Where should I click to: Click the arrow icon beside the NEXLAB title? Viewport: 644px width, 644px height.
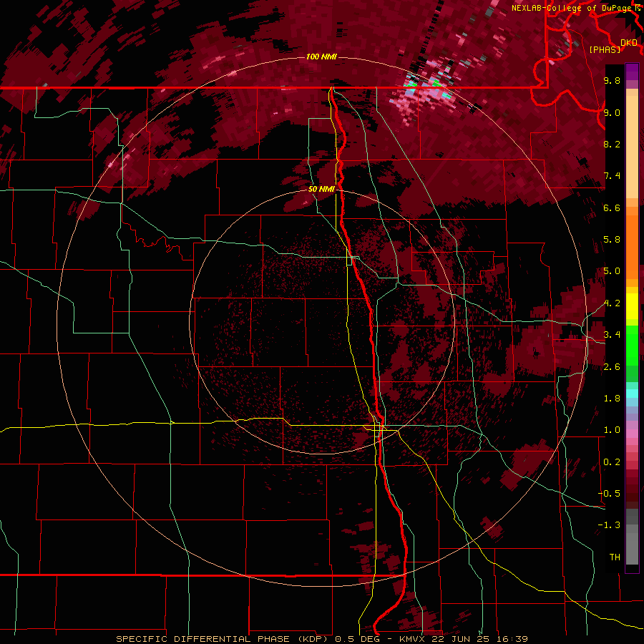coord(638,7)
